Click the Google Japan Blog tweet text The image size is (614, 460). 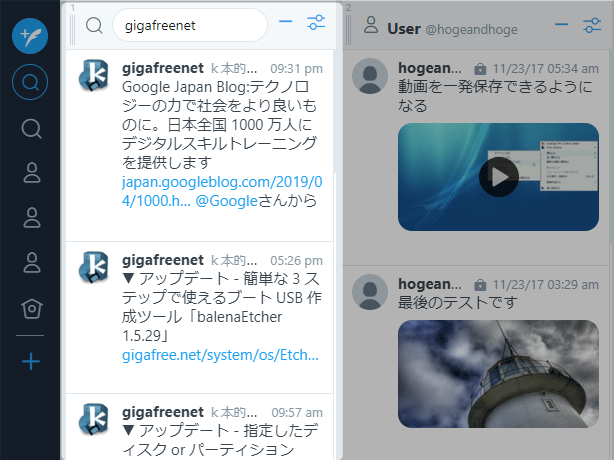tap(219, 124)
